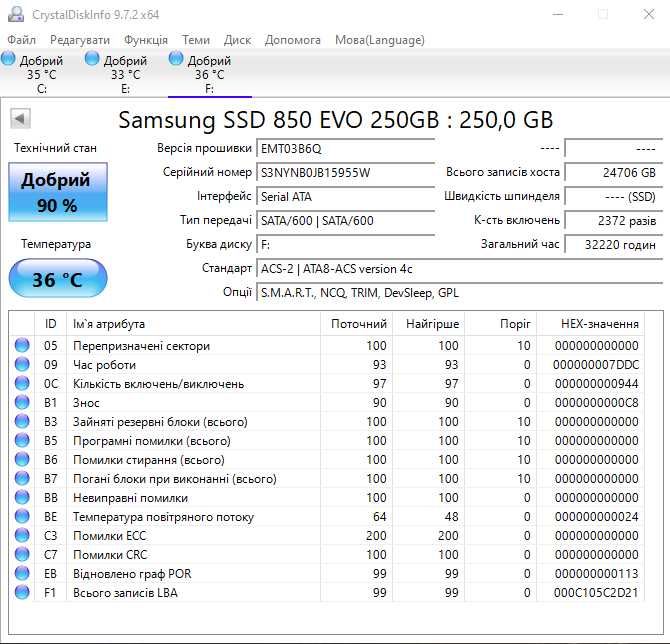
Task: Select Невиправні помилки attribute name
Action: (x=130, y=498)
